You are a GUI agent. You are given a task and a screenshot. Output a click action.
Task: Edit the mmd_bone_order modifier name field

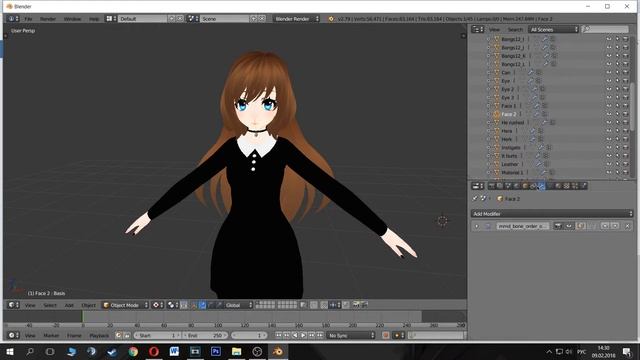[522, 226]
